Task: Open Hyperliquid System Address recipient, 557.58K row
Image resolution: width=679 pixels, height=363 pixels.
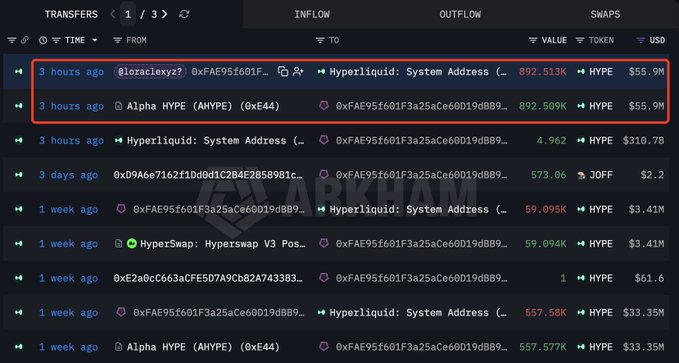Action: point(418,313)
